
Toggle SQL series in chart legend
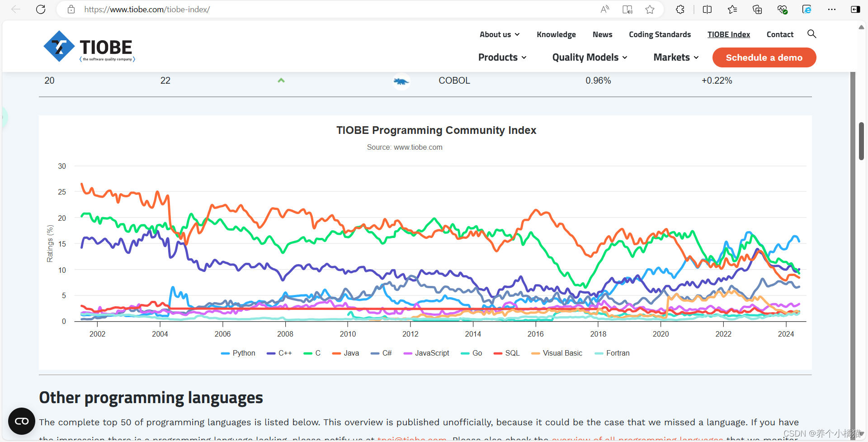click(507, 353)
